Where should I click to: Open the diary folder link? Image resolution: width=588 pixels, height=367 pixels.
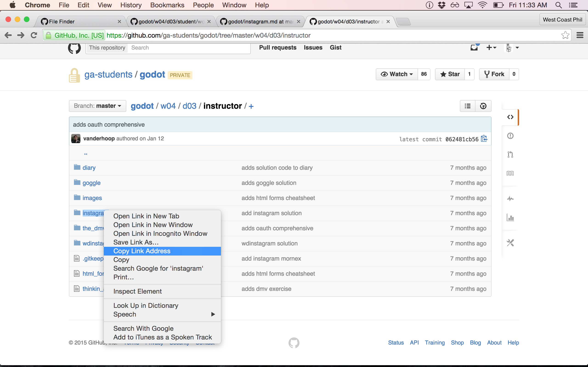[x=89, y=168]
